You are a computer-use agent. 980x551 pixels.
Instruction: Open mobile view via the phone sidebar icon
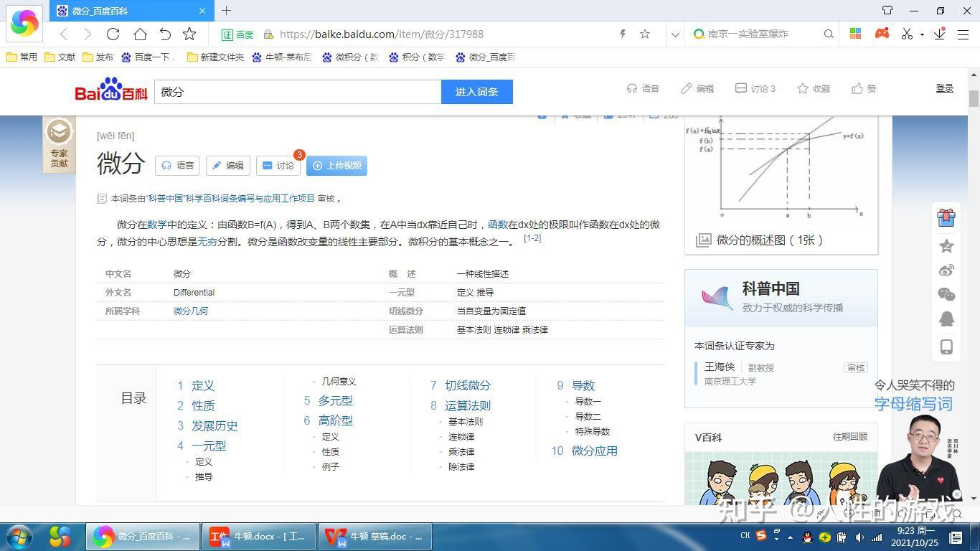coord(946,347)
